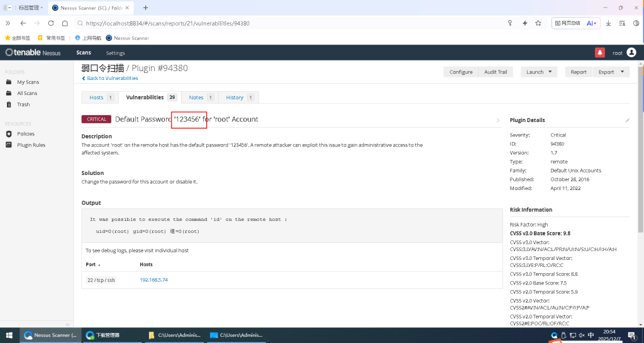Go to next vulnerability with right chevron
Screen dimensions: 644x343
498,120
